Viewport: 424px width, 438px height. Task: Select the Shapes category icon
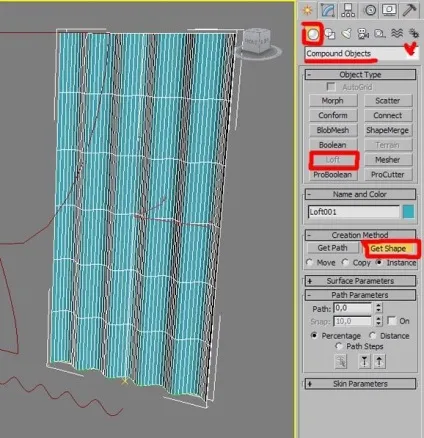point(330,34)
